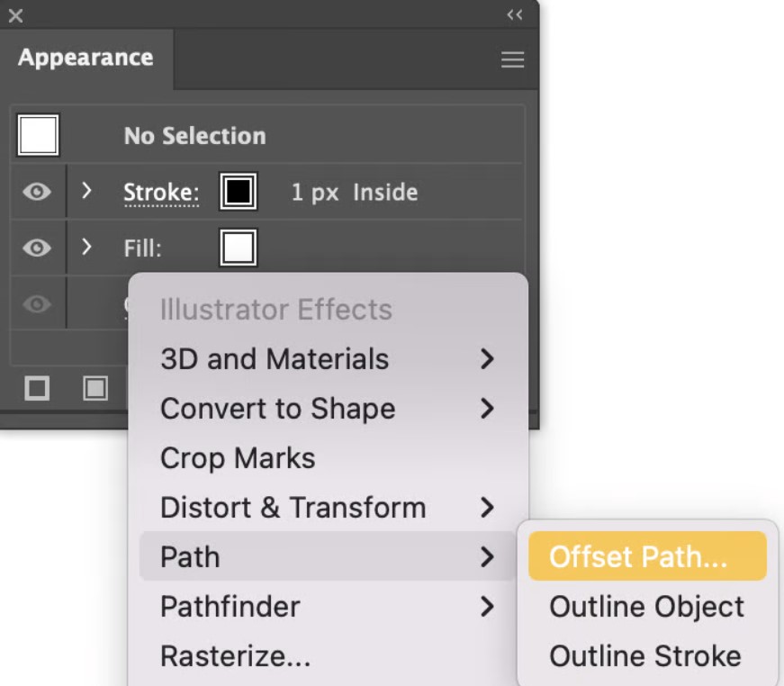The width and height of the screenshot is (784, 686).
Task: Toggle visibility of the Fill attribute
Action: tap(37, 248)
